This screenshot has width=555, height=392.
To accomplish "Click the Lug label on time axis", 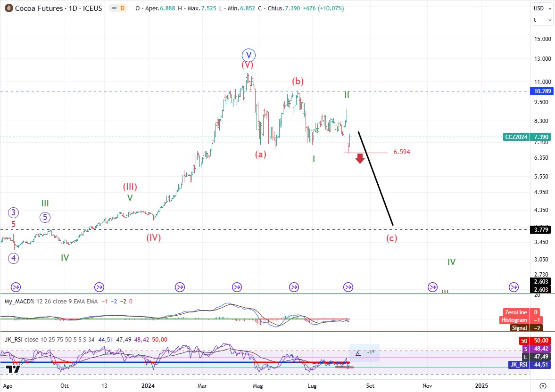I will click(x=312, y=385).
